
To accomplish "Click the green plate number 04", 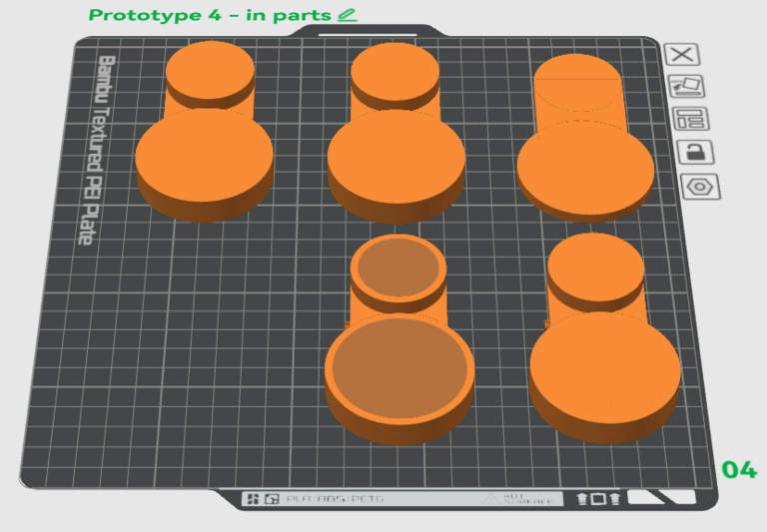I will [x=739, y=470].
